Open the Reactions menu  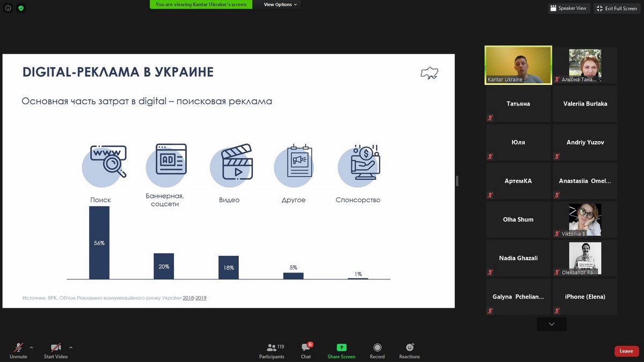(409, 350)
